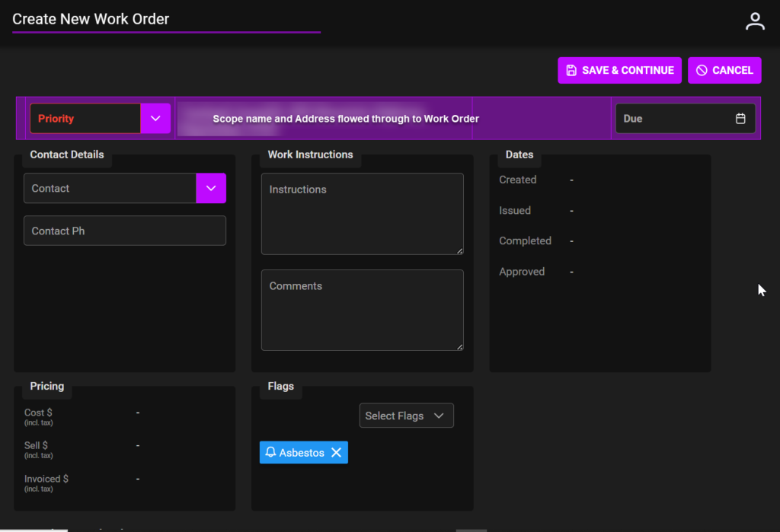The height and width of the screenshot is (532, 780).
Task: Click the SAVE & CONTINUE button
Action: (x=619, y=70)
